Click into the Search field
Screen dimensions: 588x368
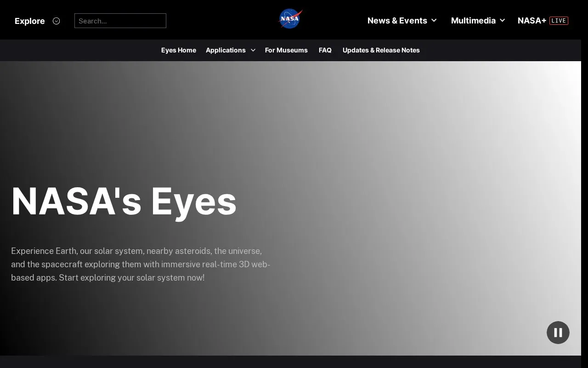pyautogui.click(x=120, y=21)
